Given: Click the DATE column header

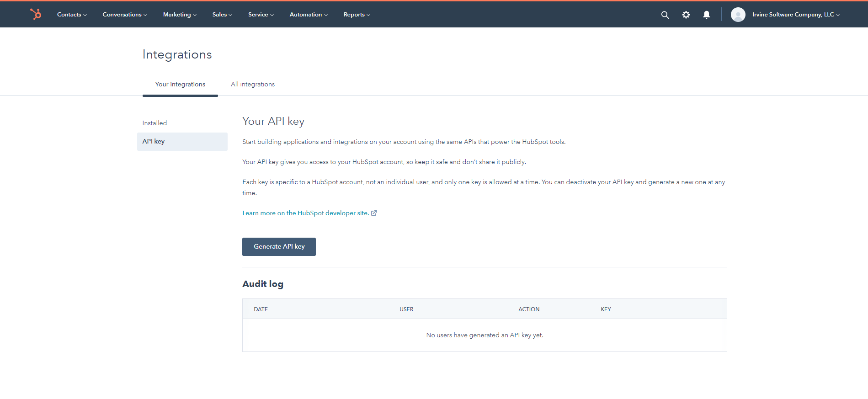Looking at the screenshot, I should point(261,309).
